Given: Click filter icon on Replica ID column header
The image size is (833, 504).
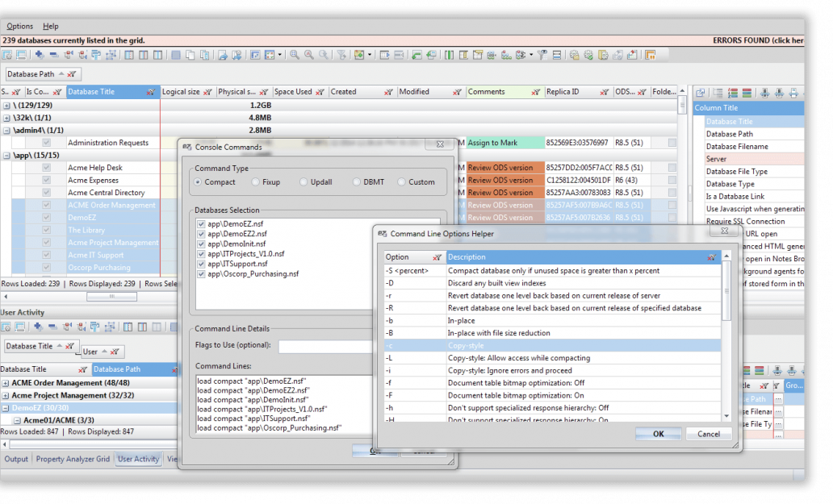Looking at the screenshot, I should (x=604, y=92).
